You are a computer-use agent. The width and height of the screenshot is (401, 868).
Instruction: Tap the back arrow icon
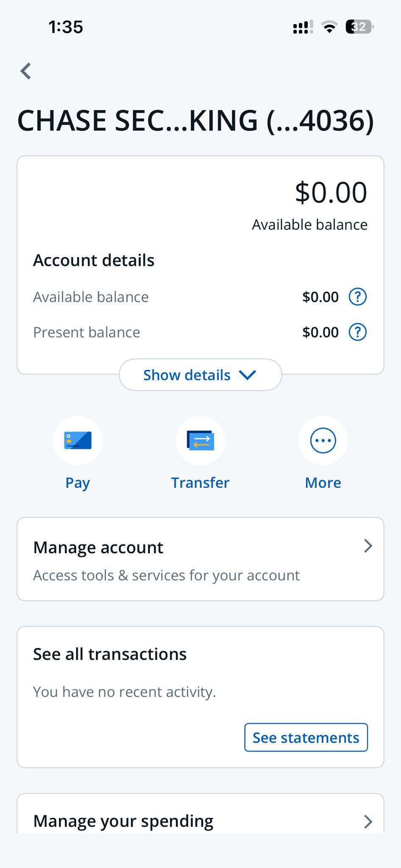coord(26,71)
